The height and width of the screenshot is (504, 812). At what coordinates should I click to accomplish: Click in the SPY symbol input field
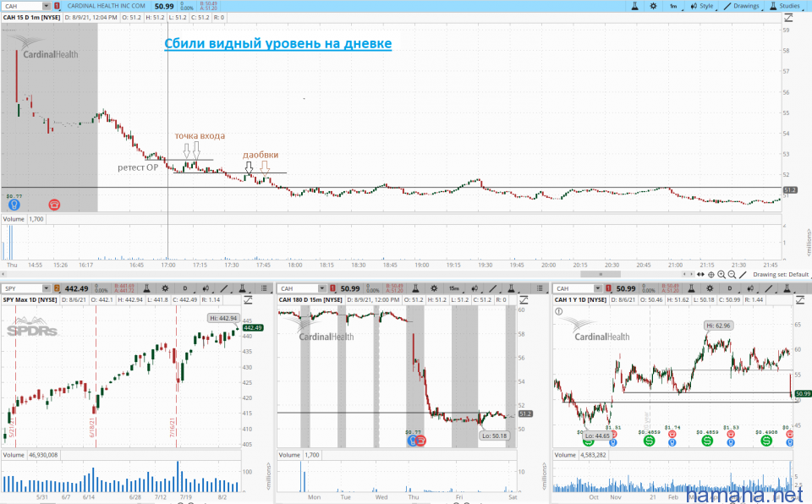pyautogui.click(x=22, y=288)
